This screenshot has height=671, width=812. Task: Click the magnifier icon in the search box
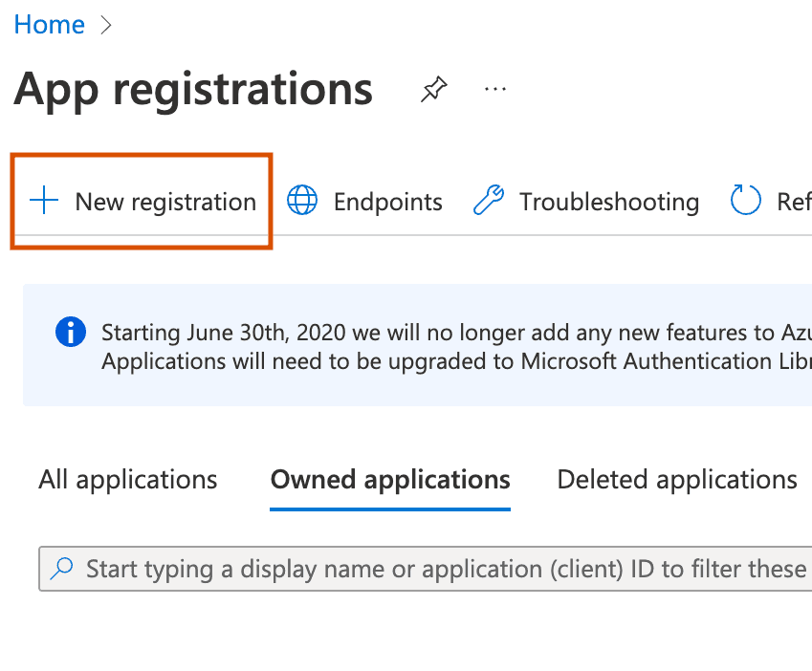coord(60,568)
